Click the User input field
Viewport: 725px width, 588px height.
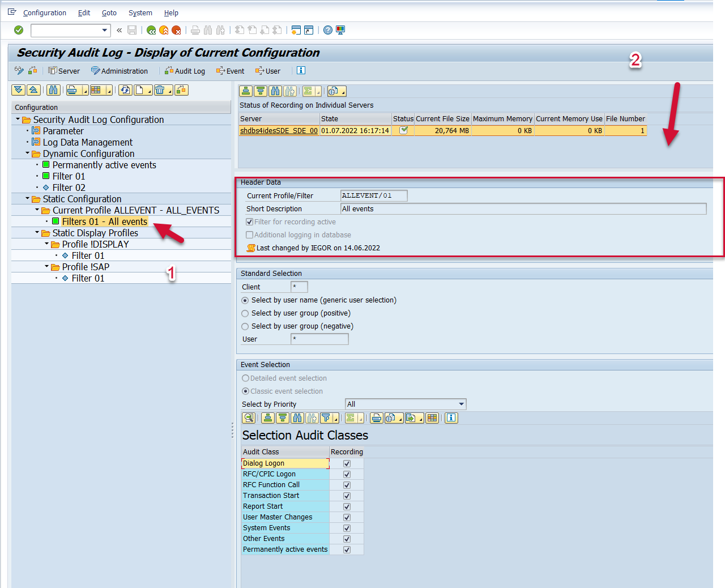point(319,339)
